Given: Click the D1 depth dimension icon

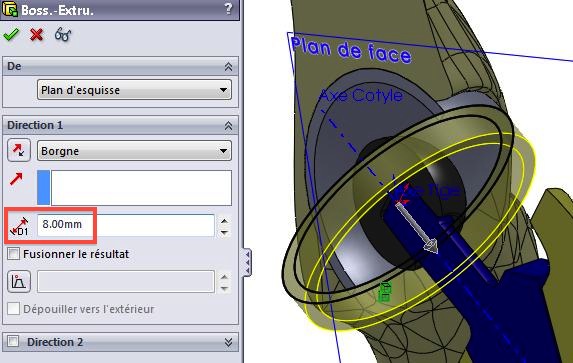Looking at the screenshot, I should (x=19, y=226).
